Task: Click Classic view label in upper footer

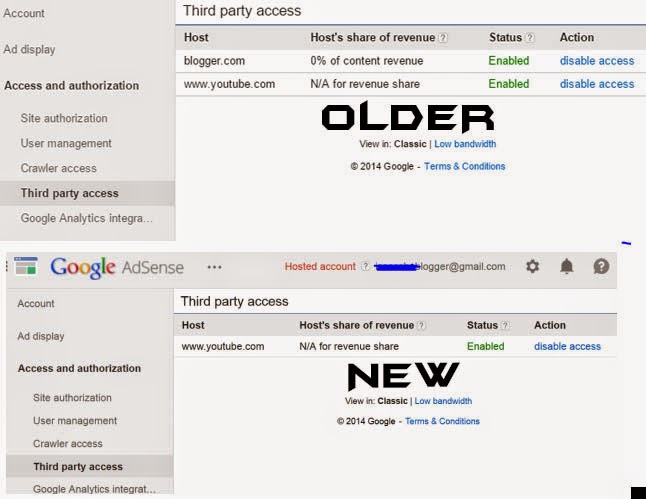Action: click(410, 144)
